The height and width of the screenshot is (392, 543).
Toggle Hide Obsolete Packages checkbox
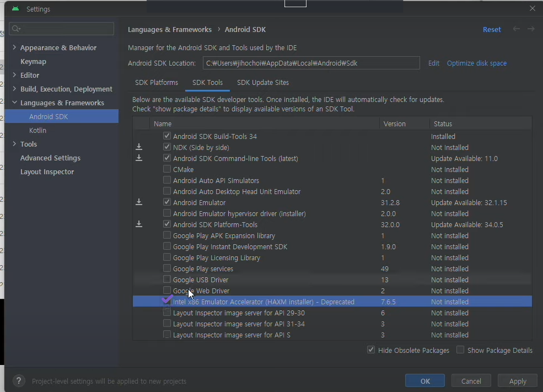coord(371,350)
